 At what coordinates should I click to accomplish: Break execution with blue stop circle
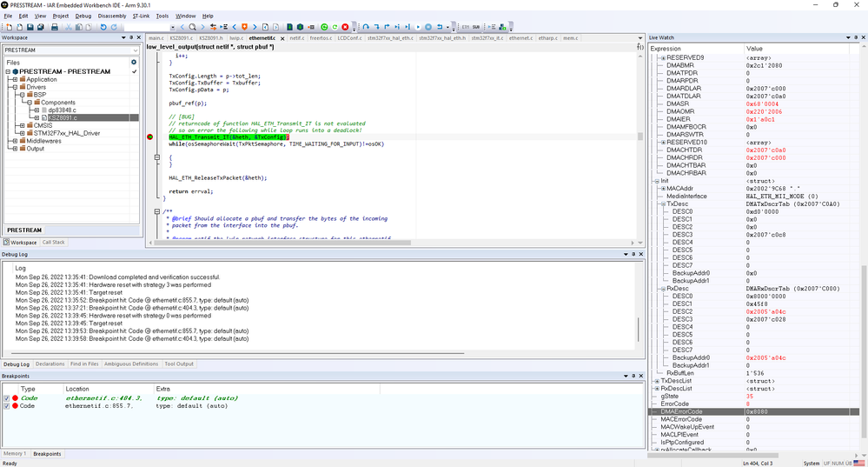(428, 27)
